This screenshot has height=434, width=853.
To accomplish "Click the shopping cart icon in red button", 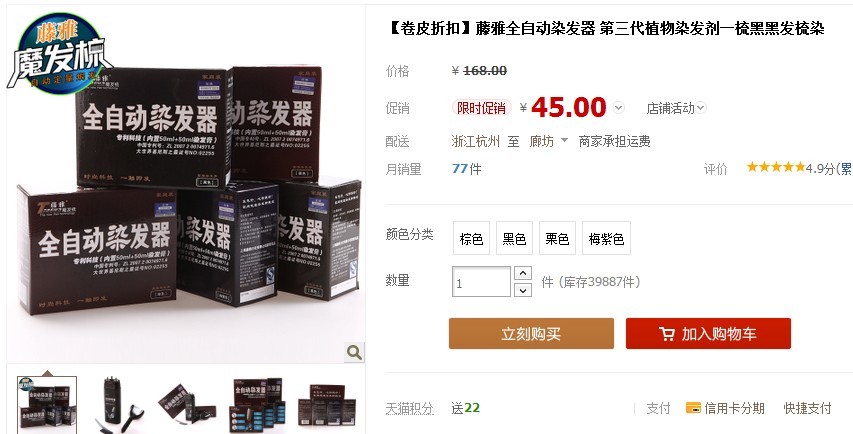I will click(666, 334).
